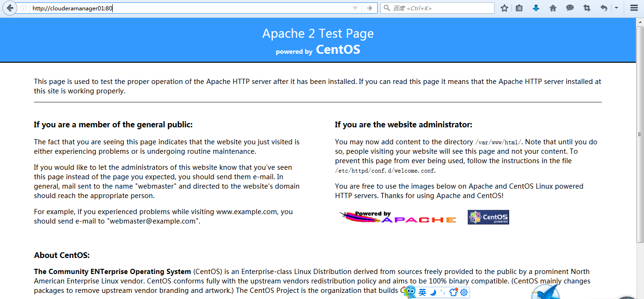Go to the browser home page
The width and height of the screenshot is (644, 299).
[553, 8]
